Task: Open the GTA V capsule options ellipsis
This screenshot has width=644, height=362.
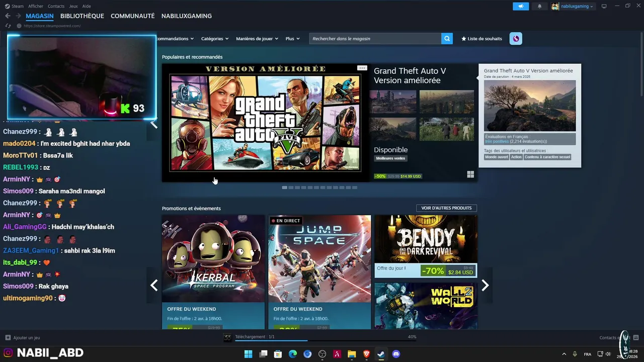Action: point(362,68)
